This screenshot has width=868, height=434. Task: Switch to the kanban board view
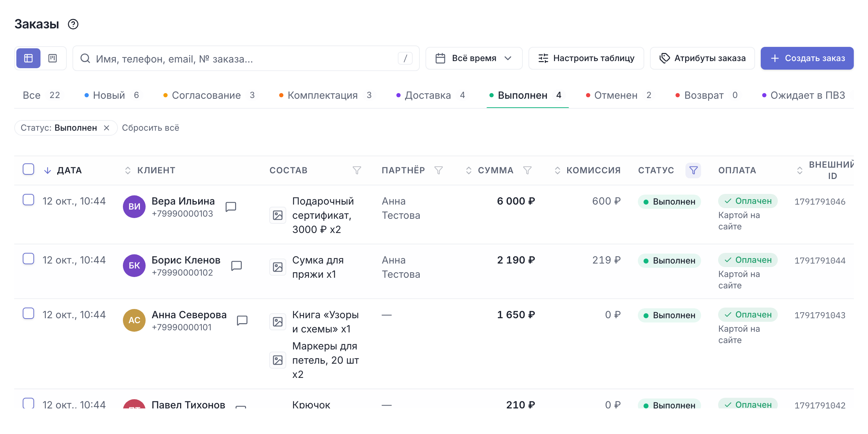[x=53, y=58]
